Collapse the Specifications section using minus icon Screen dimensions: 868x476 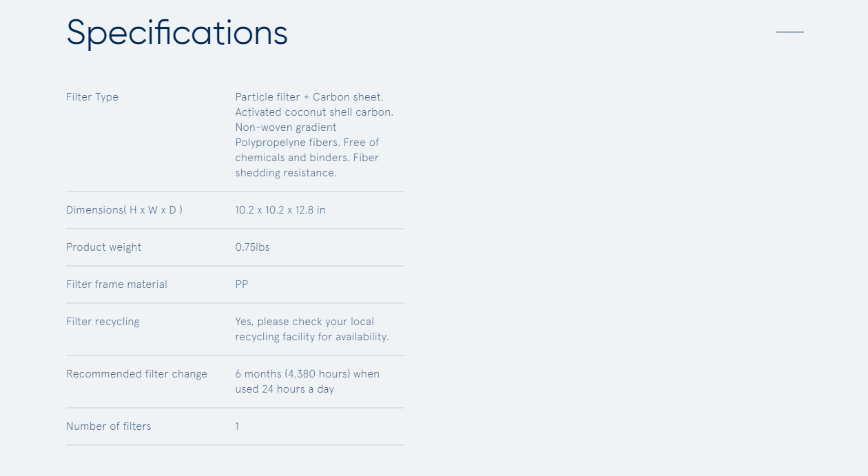pos(789,32)
